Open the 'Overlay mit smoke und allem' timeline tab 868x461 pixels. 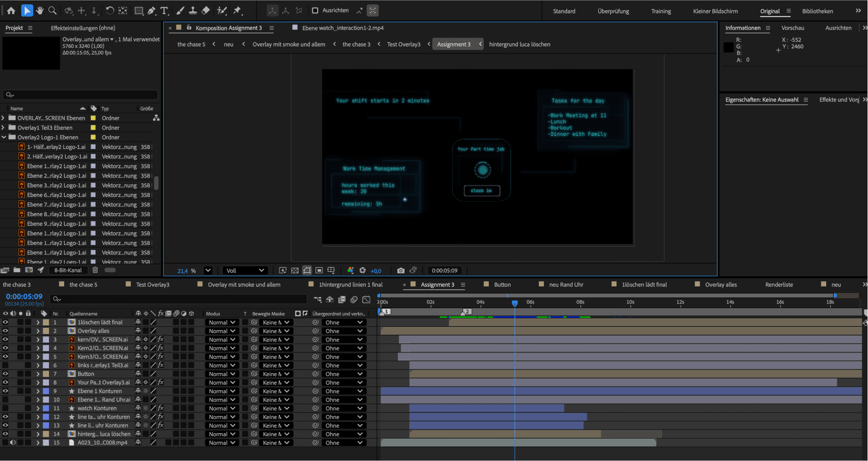click(x=244, y=284)
